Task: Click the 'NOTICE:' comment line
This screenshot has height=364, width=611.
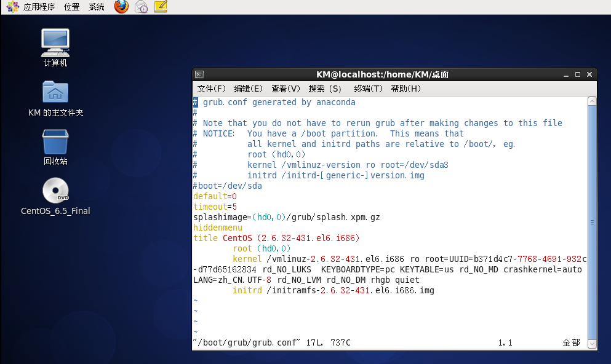Action: pos(329,133)
